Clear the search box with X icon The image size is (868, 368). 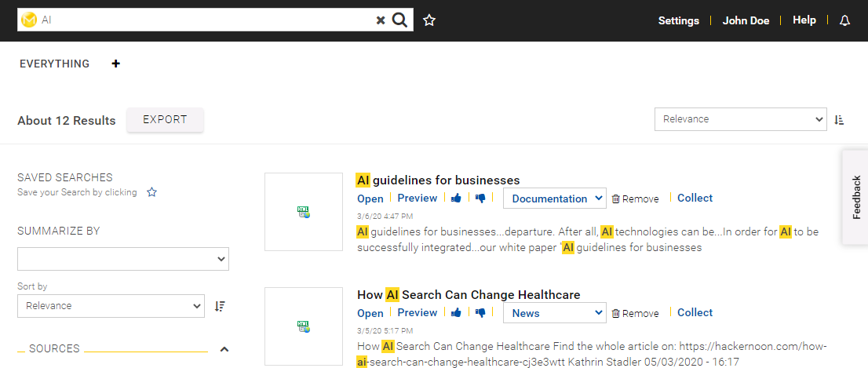coord(381,20)
